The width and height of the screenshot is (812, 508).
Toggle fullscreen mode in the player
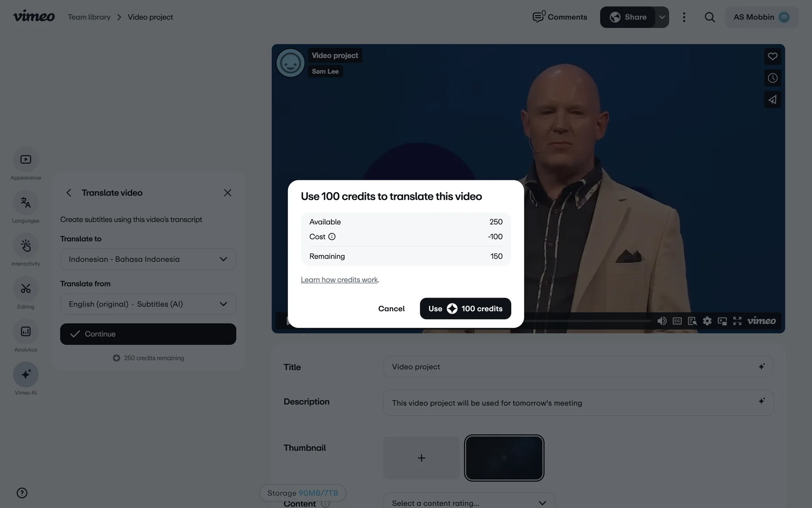tap(737, 321)
